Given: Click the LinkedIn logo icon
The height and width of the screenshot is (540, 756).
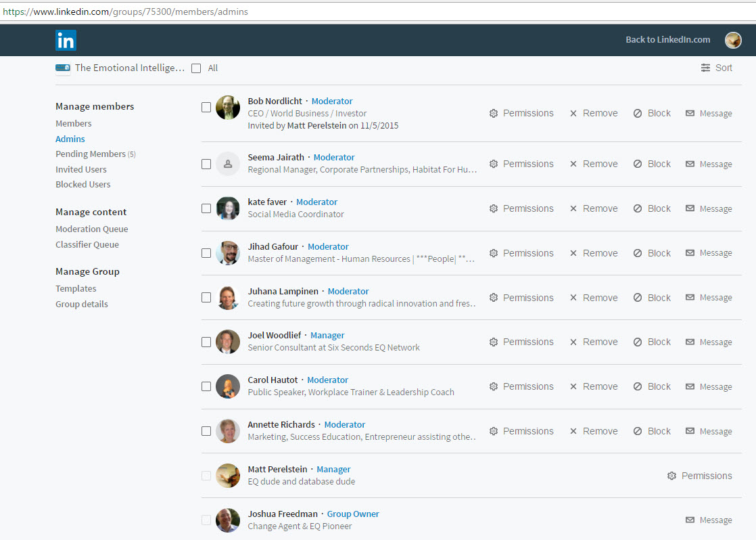Looking at the screenshot, I should [66, 41].
